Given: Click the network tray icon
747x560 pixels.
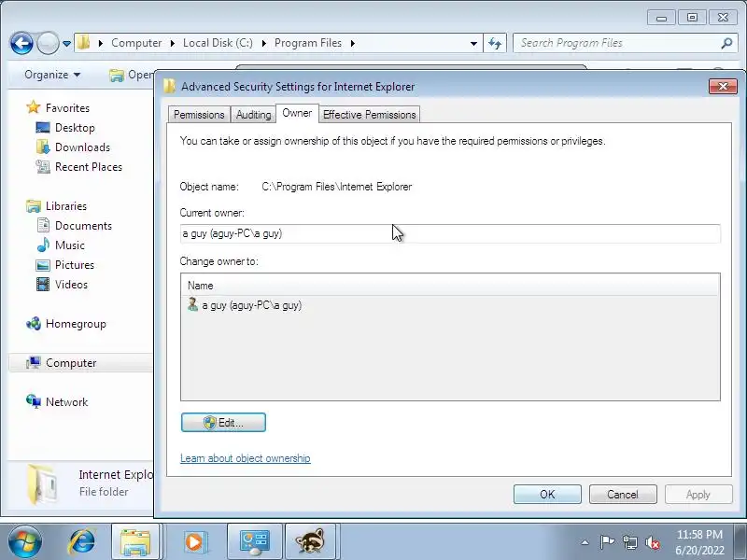Looking at the screenshot, I should pos(629,542).
